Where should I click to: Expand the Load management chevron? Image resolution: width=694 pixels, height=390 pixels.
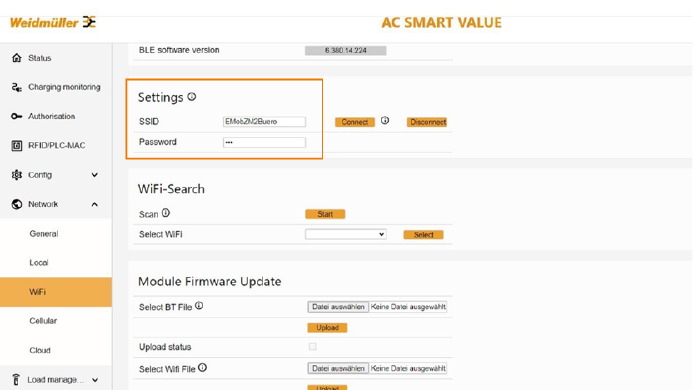point(95,380)
